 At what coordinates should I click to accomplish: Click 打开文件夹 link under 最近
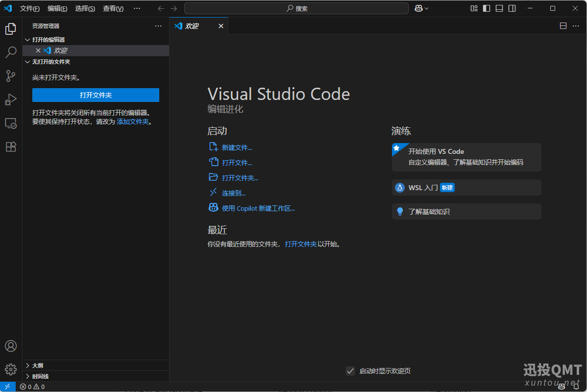point(301,244)
